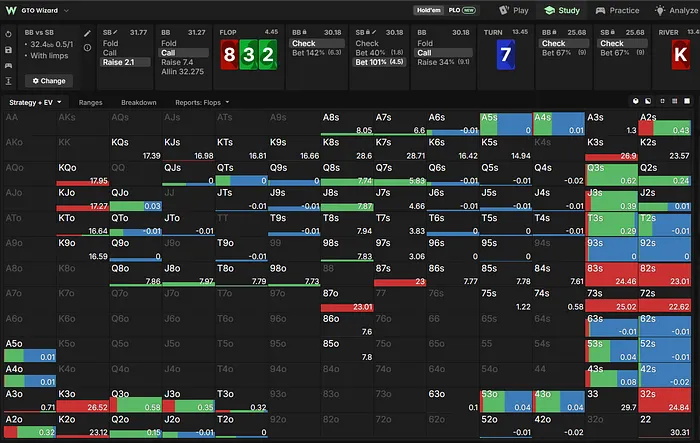Select Raise 2.1 under SB 31.77
Viewport: 700px width, 443px height.
[125, 62]
